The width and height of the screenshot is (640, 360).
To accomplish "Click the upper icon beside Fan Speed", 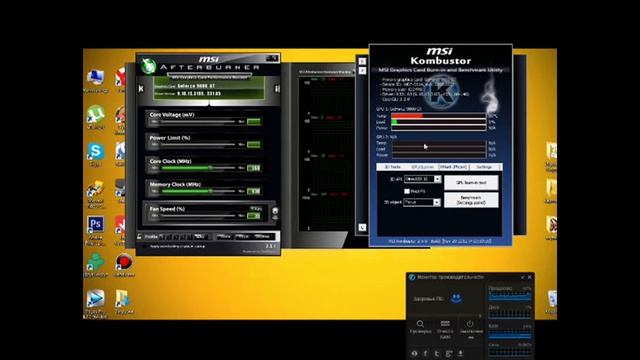I will tap(275, 211).
